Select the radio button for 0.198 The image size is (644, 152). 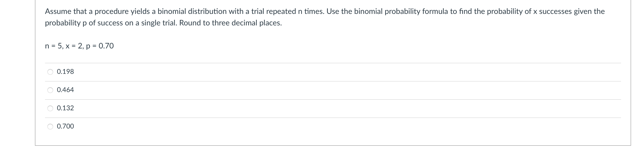pyautogui.click(x=50, y=72)
